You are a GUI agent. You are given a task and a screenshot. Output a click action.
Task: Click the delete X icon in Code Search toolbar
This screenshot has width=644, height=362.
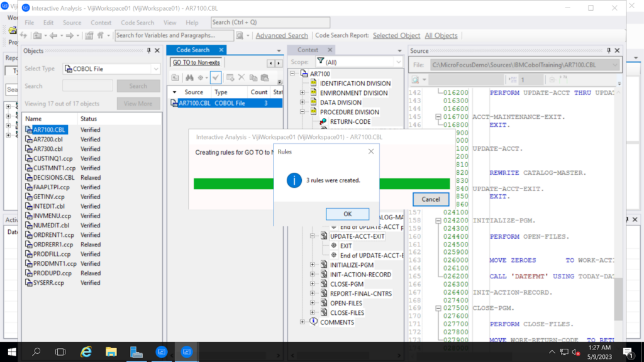[x=241, y=77]
